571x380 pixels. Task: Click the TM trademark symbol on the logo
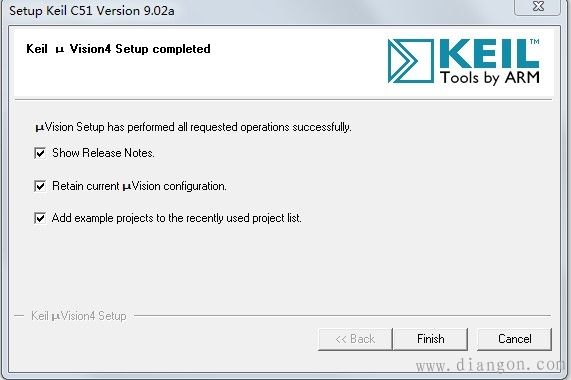pyautogui.click(x=534, y=42)
